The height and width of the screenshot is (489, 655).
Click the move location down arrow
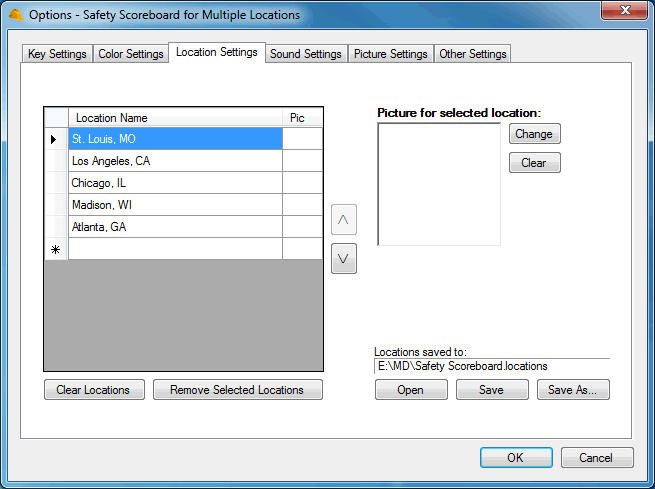click(x=343, y=258)
